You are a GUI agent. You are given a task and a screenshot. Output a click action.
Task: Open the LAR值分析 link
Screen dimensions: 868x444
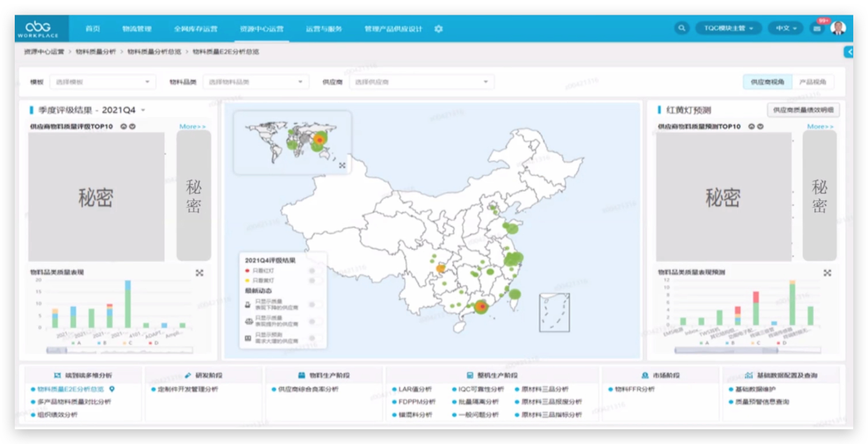(414, 389)
